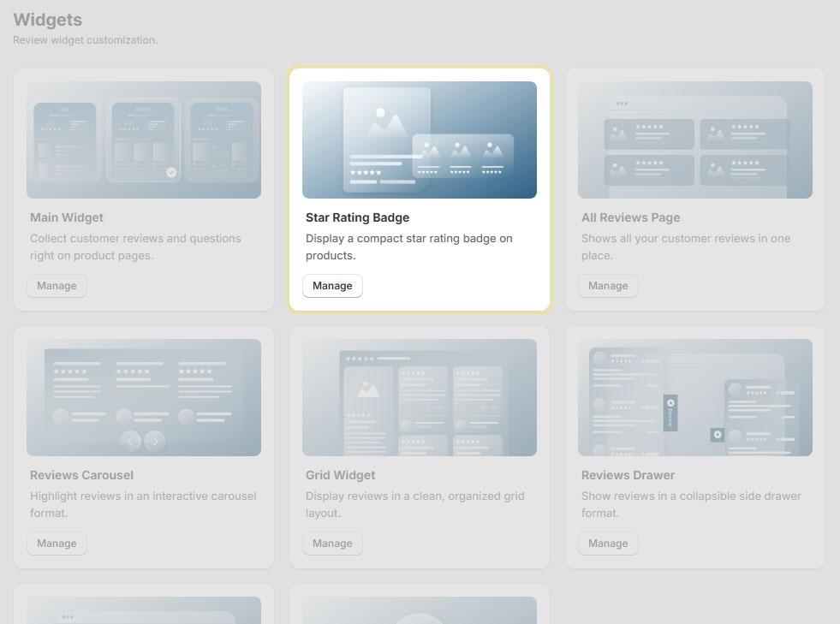Click 'Display reviews in a clean, organized grid' description
Screen dimensions: 840x624
415,504
